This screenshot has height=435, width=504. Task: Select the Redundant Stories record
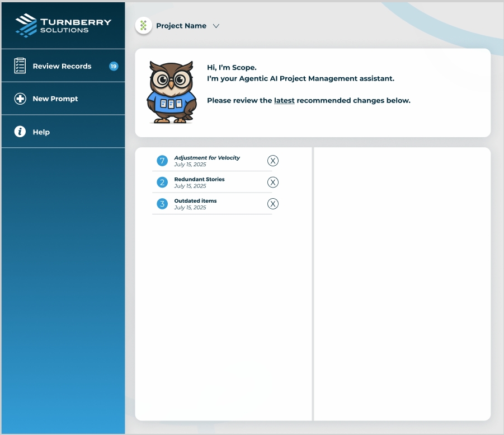tap(199, 180)
